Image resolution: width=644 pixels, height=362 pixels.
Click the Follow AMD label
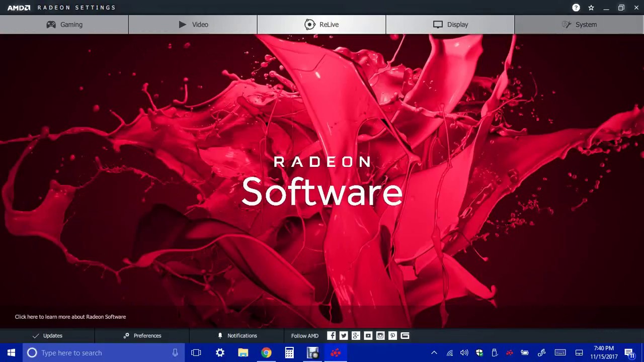coord(305,336)
